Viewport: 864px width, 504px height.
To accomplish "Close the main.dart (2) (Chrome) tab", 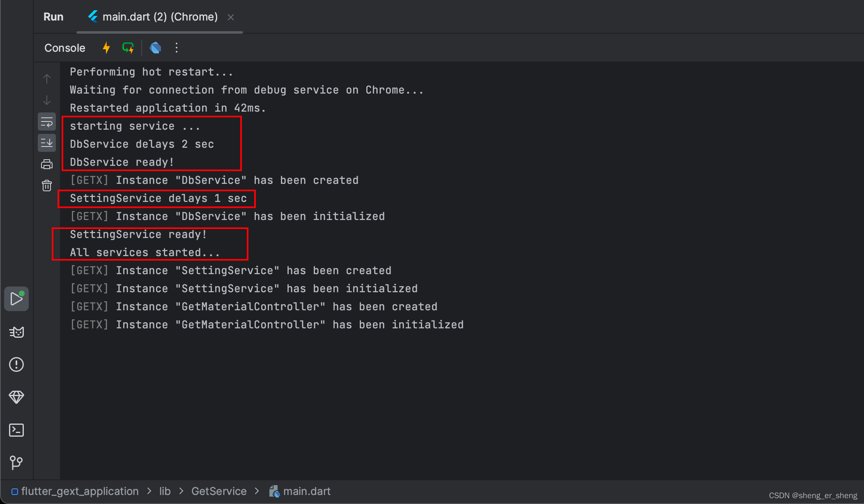I will [x=231, y=17].
